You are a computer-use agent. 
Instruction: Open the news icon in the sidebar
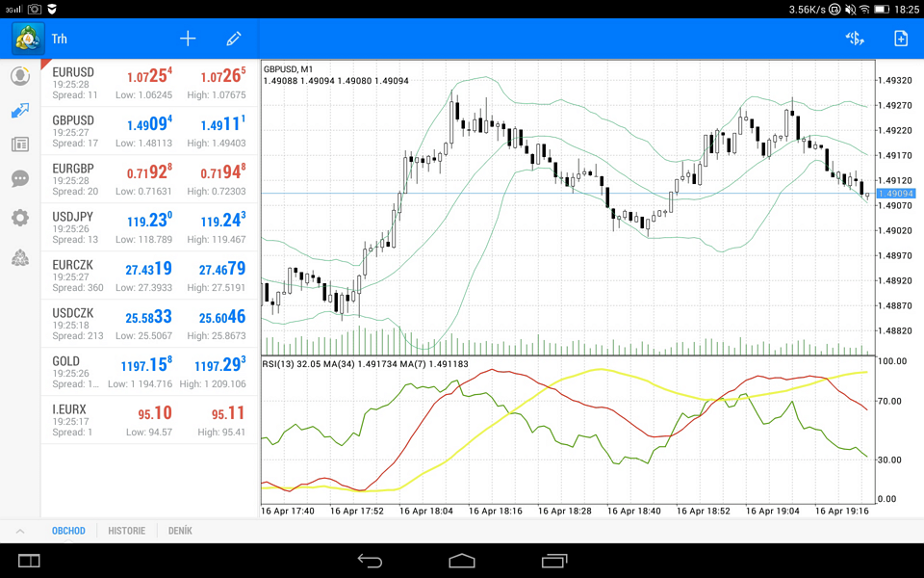(x=20, y=144)
